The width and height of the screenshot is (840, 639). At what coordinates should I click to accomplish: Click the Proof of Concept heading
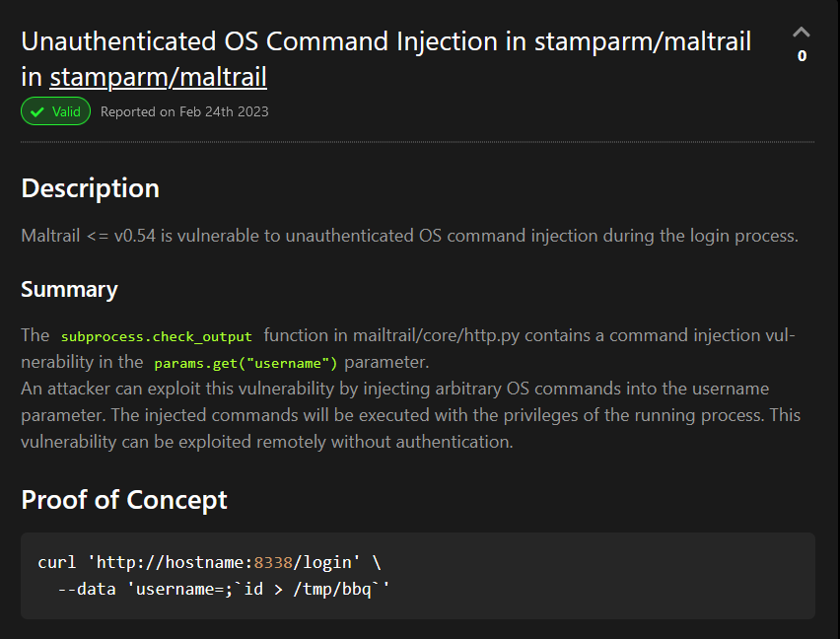[124, 500]
